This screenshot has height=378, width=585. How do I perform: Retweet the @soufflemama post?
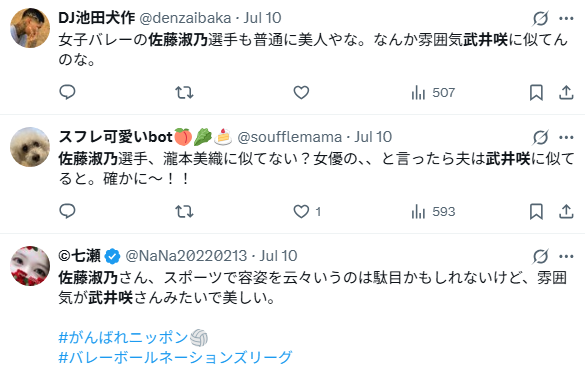(184, 212)
